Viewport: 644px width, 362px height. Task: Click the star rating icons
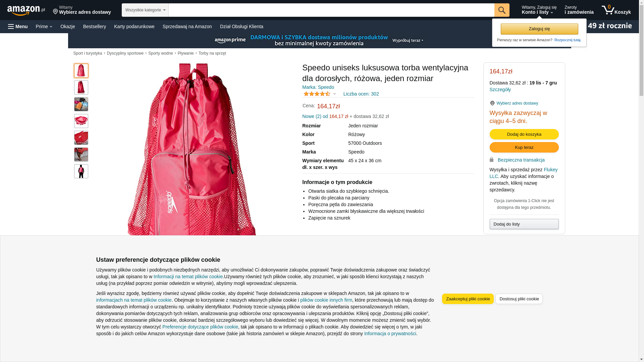pyautogui.click(x=317, y=94)
